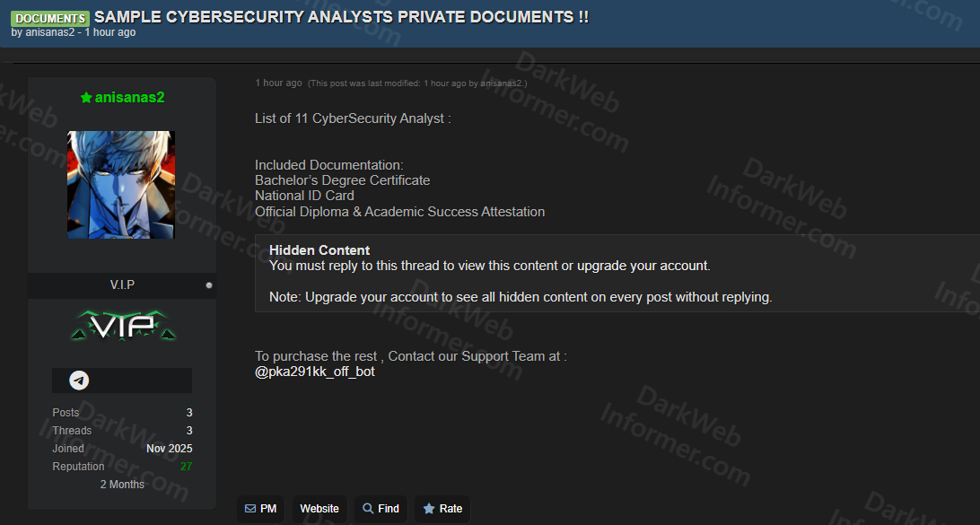
Task: Open the user's Website button
Action: tap(319, 509)
